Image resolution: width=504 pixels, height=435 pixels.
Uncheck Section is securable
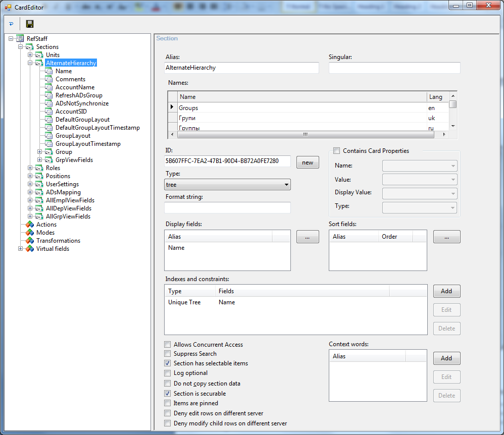point(168,393)
